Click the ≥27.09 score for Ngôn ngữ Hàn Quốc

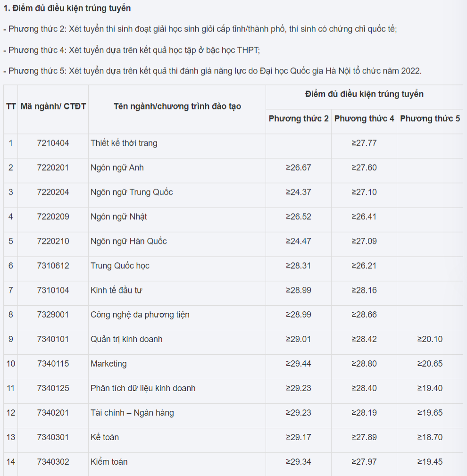click(364, 241)
